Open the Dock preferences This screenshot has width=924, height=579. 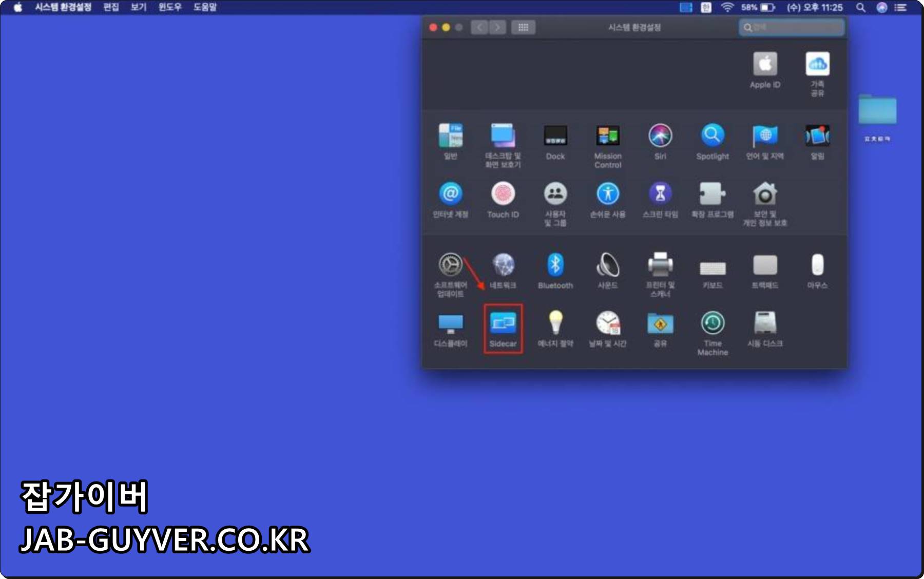point(555,142)
